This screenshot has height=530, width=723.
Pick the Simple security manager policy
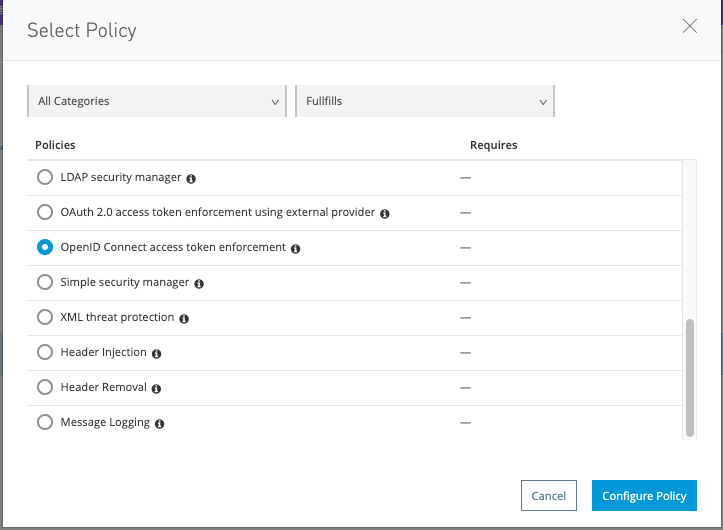[45, 282]
